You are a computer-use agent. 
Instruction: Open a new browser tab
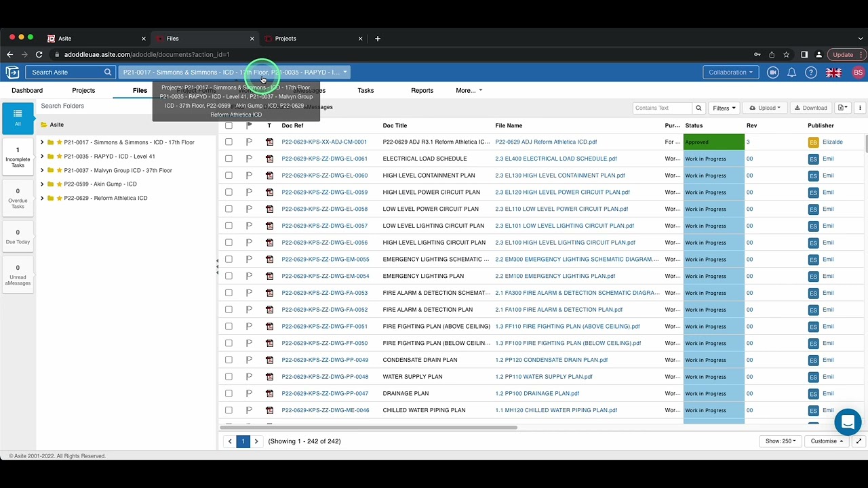[x=378, y=39]
